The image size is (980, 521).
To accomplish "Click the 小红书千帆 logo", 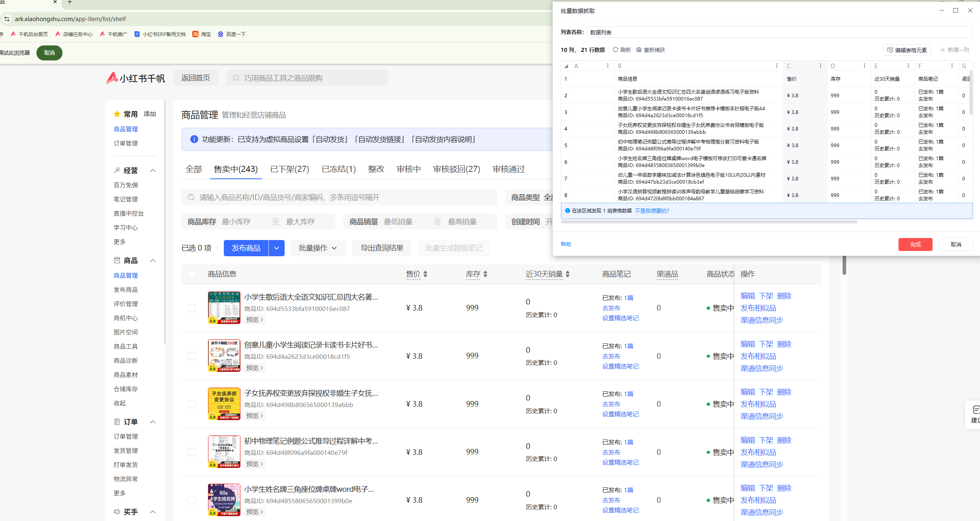I will 136,78.
